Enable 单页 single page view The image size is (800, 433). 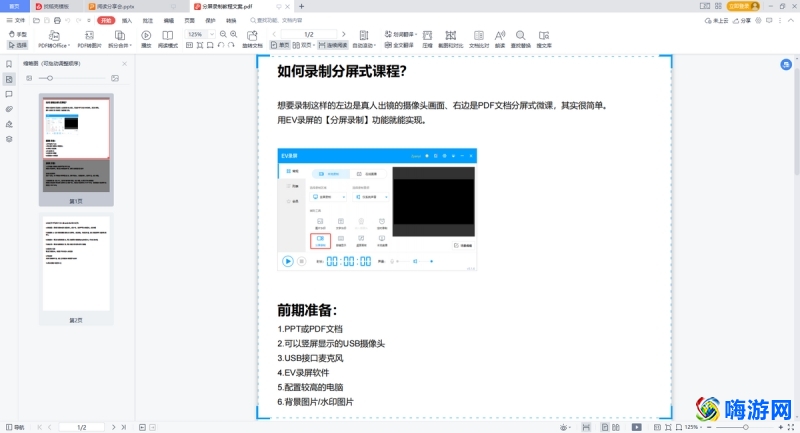coord(280,45)
